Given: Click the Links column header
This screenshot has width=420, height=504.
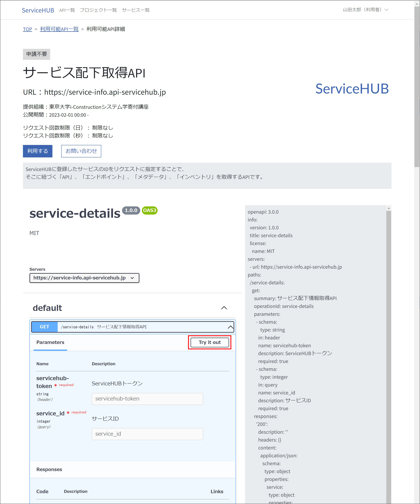Looking at the screenshot, I should click(x=217, y=491).
